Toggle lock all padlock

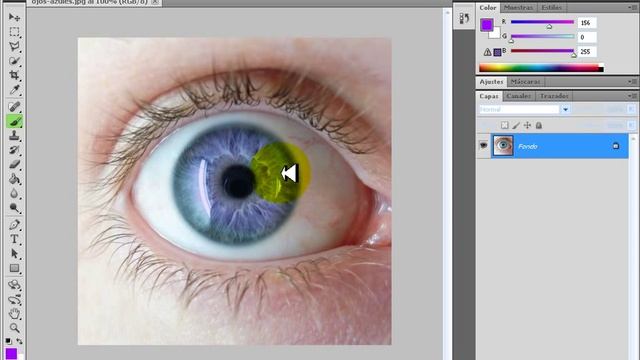click(539, 125)
